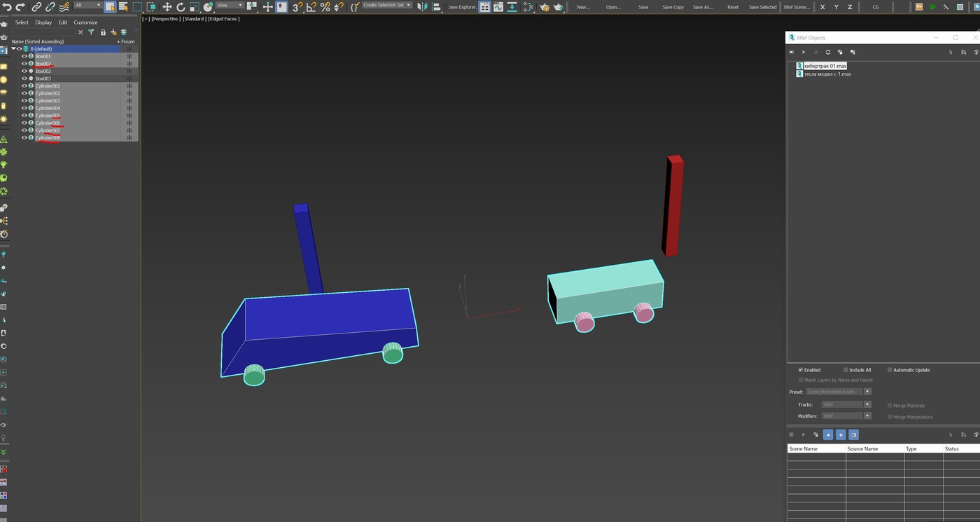Click the lock icon in Scene Explorer toolbar
The height and width of the screenshot is (522, 980).
(103, 32)
